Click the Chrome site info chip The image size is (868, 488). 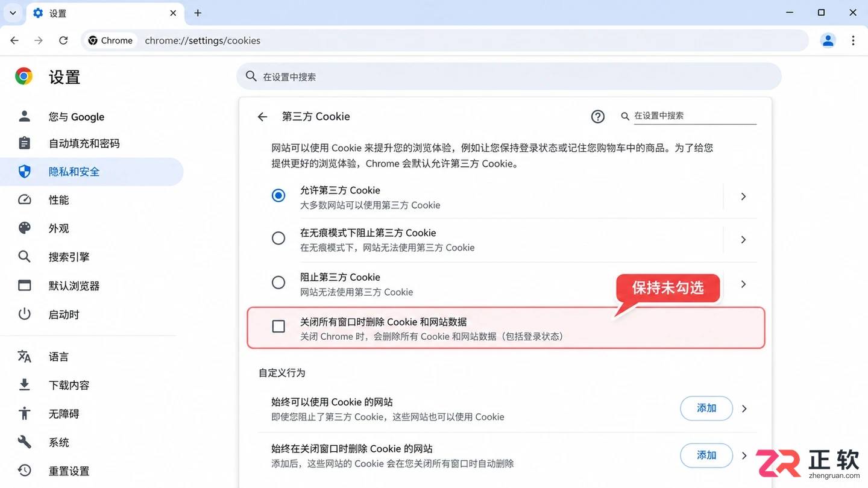110,40
